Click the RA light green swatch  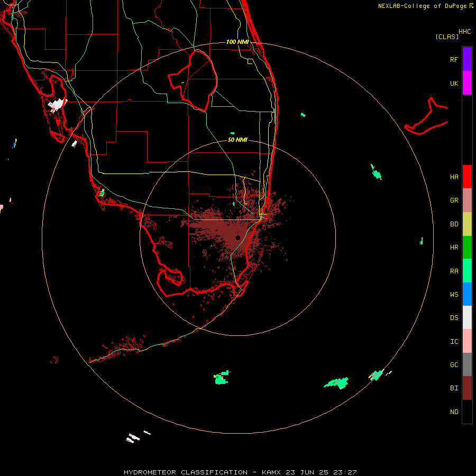467,271
